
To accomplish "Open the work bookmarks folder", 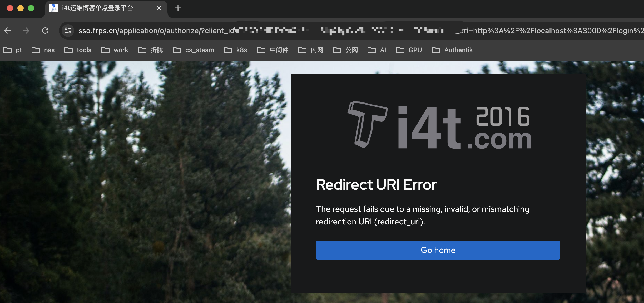I will click(x=115, y=50).
